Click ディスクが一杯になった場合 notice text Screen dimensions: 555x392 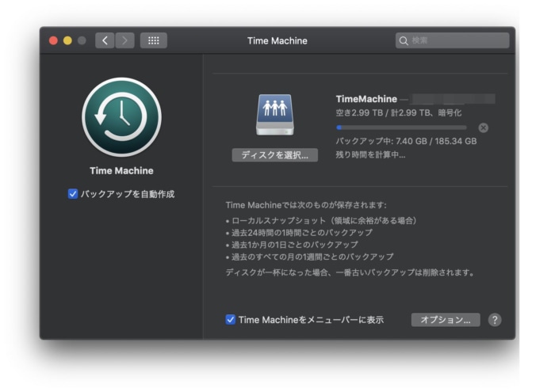click(350, 272)
